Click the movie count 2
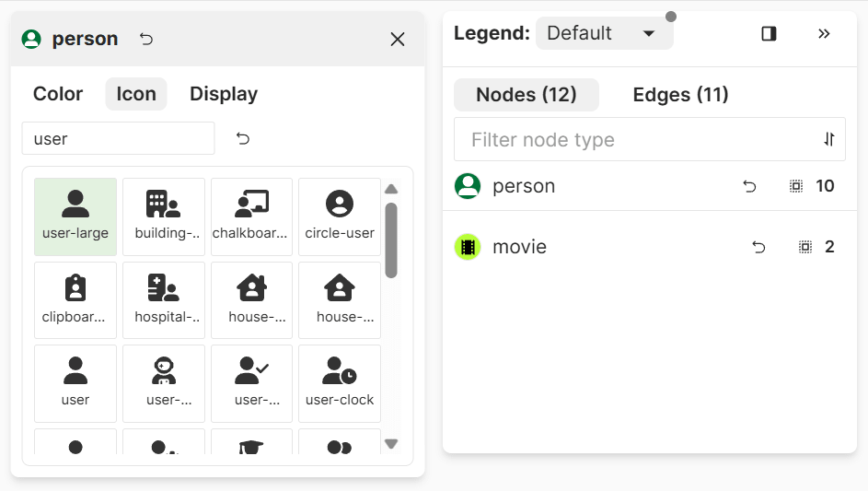The width and height of the screenshot is (868, 491). pyautogui.click(x=829, y=247)
